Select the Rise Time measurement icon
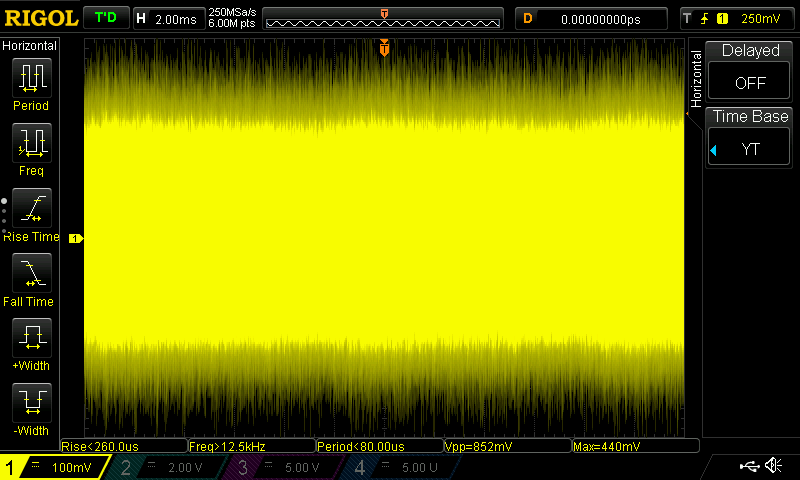The image size is (800, 480). [x=32, y=208]
